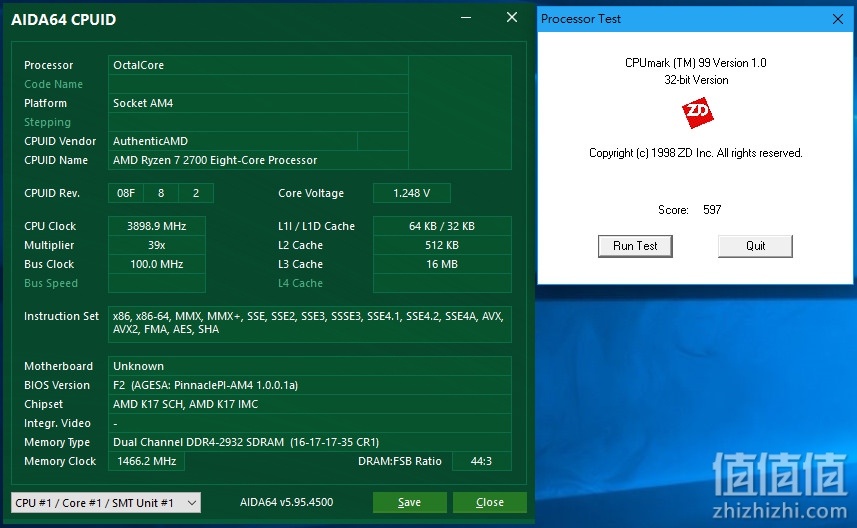Screen dimensions: 857x528
Task: Click the red ZD logo icon
Action: [697, 113]
